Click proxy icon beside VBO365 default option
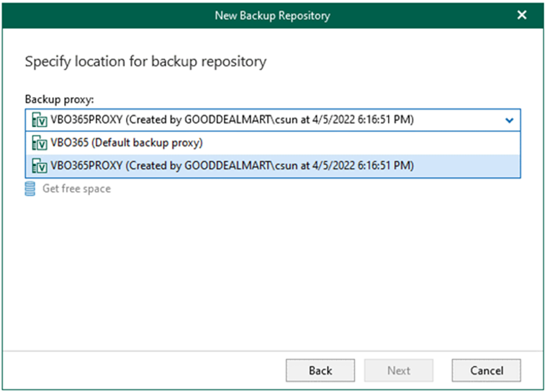The image size is (545, 392). point(40,142)
